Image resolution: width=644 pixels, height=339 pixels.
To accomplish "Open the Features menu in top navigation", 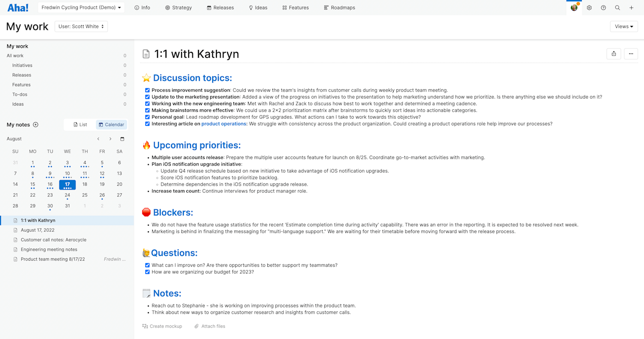I will click(x=296, y=8).
